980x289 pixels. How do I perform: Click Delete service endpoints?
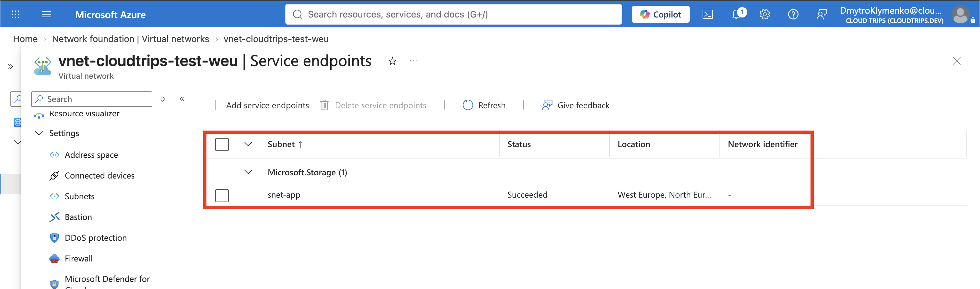click(373, 105)
